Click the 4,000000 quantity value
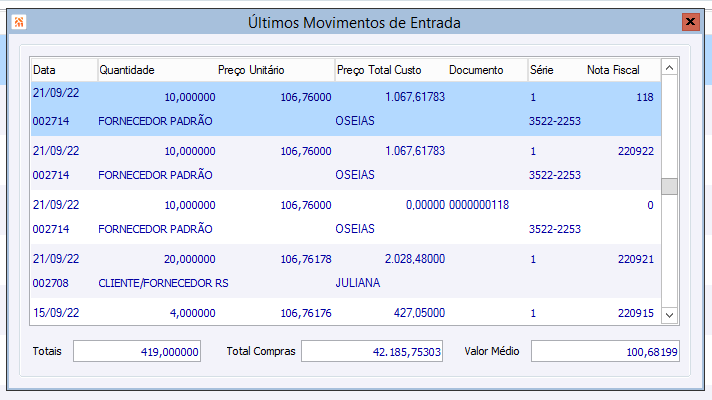 click(193, 313)
